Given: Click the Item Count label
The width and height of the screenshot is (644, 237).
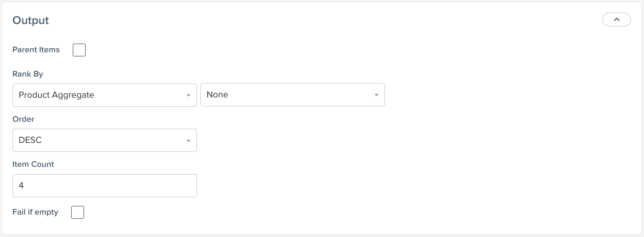Looking at the screenshot, I should (33, 164).
